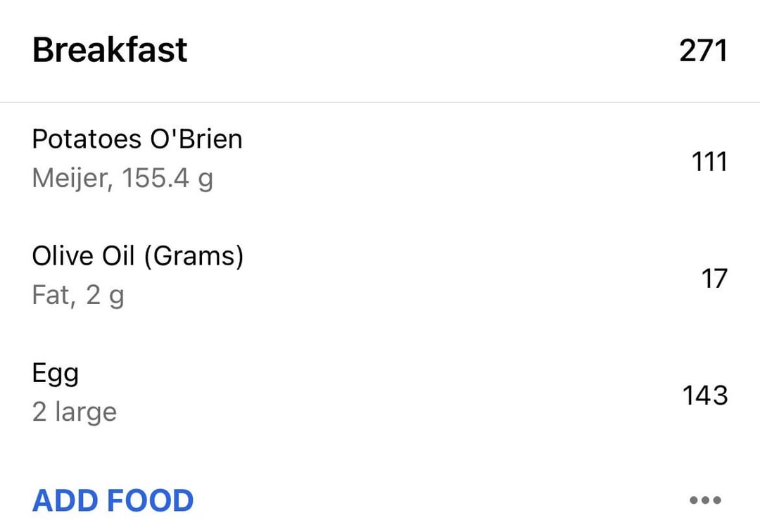760x532 pixels.
Task: Tap the 111 calorie value for potatoes
Action: pos(709,161)
